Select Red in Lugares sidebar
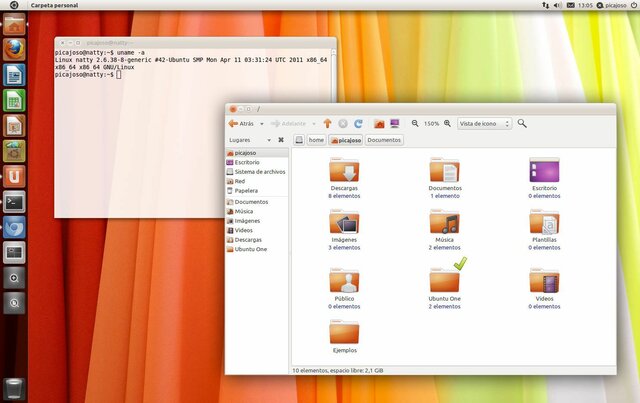640x403 pixels. [257, 181]
